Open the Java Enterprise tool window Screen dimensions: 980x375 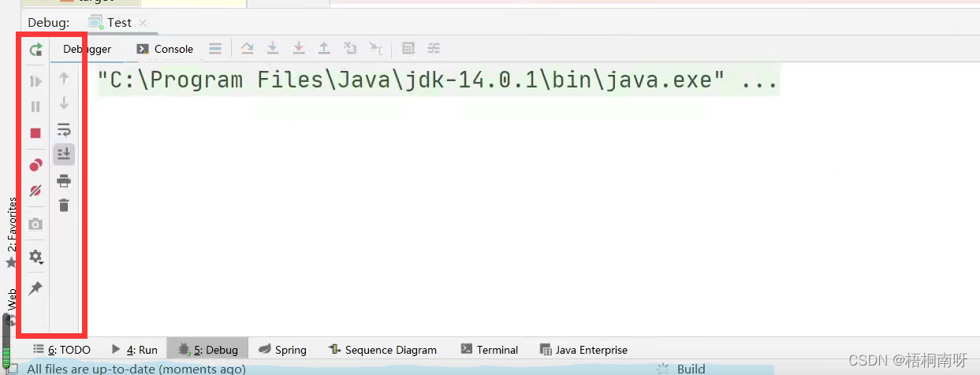coord(583,350)
